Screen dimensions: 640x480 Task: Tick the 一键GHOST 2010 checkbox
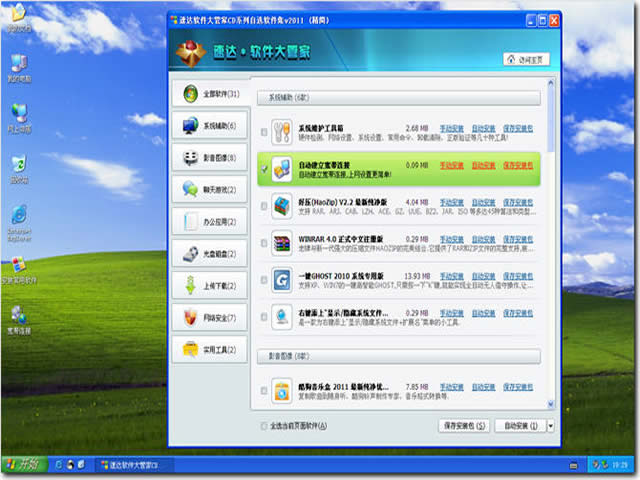tap(264, 280)
